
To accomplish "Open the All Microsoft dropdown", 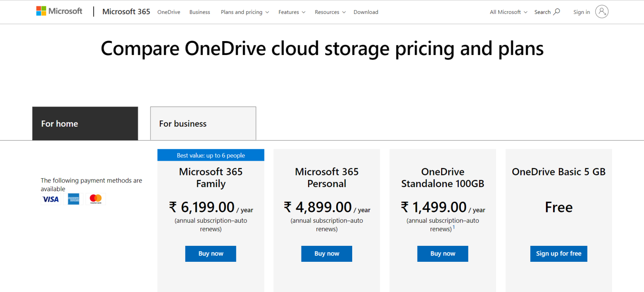I will click(508, 12).
